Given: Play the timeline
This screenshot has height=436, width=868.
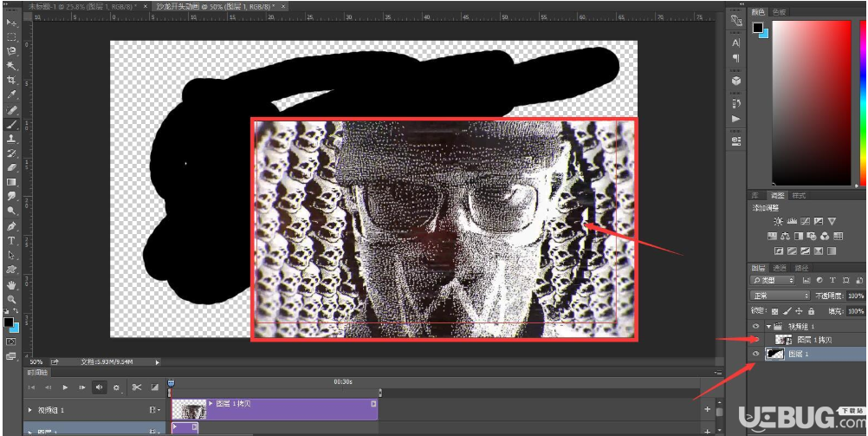Looking at the screenshot, I should (x=65, y=387).
